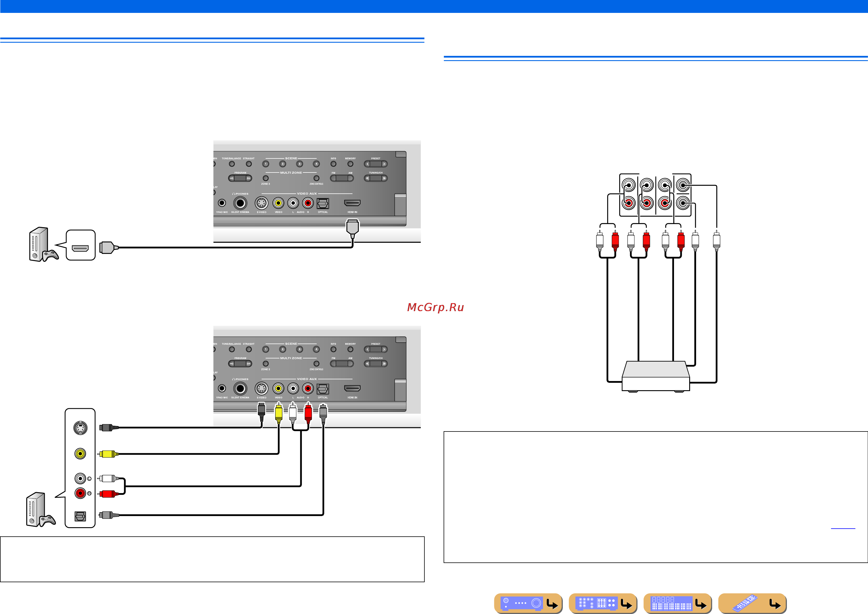Click the McGrp.Ru watermark link
Screen dimensions: 868x614
pyautogui.click(x=436, y=307)
